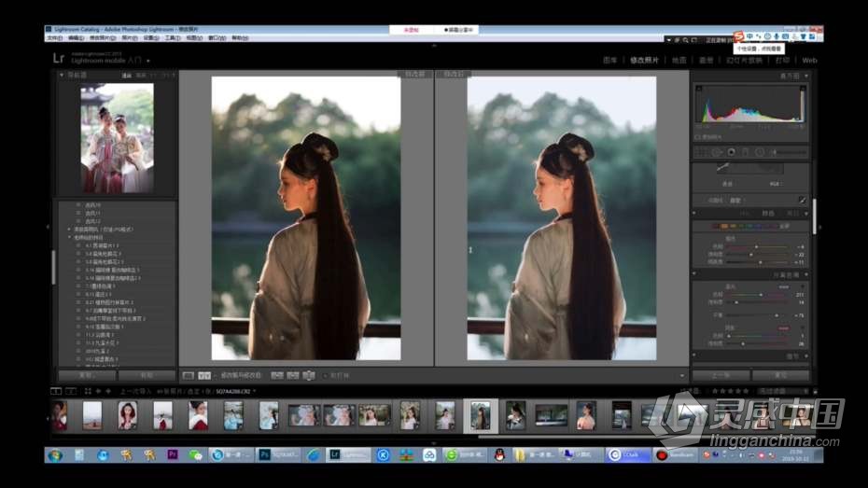Click the 粘贴 button in left panel

click(x=147, y=375)
